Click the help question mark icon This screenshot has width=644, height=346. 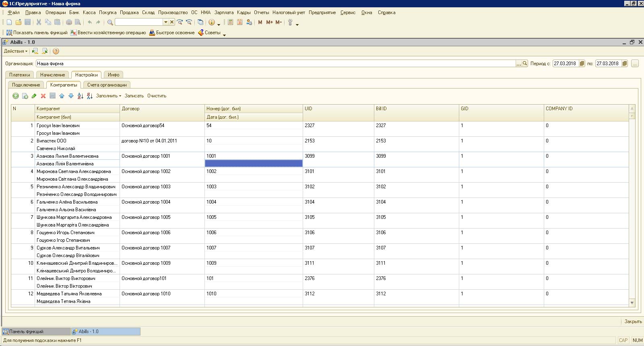click(56, 51)
